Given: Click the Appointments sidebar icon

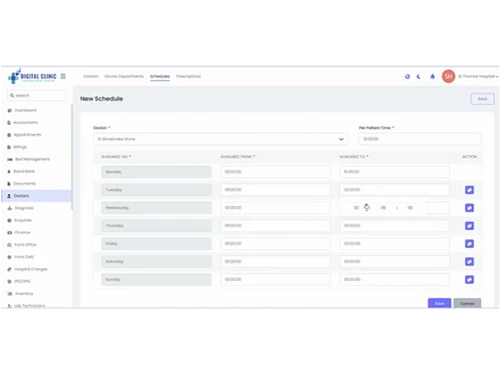Looking at the screenshot, I should point(9,135).
